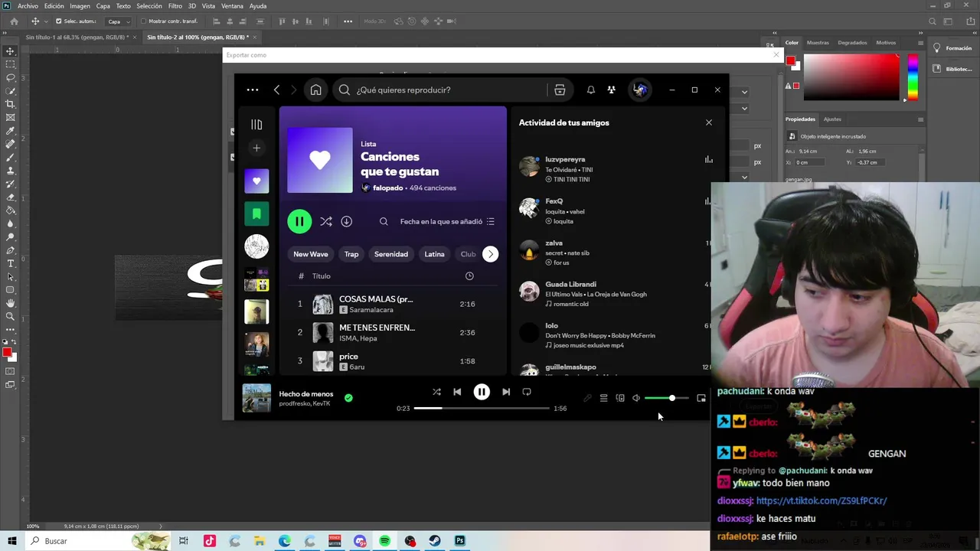Go back in Spotify navigation
This screenshot has width=980, height=551.
pyautogui.click(x=276, y=90)
